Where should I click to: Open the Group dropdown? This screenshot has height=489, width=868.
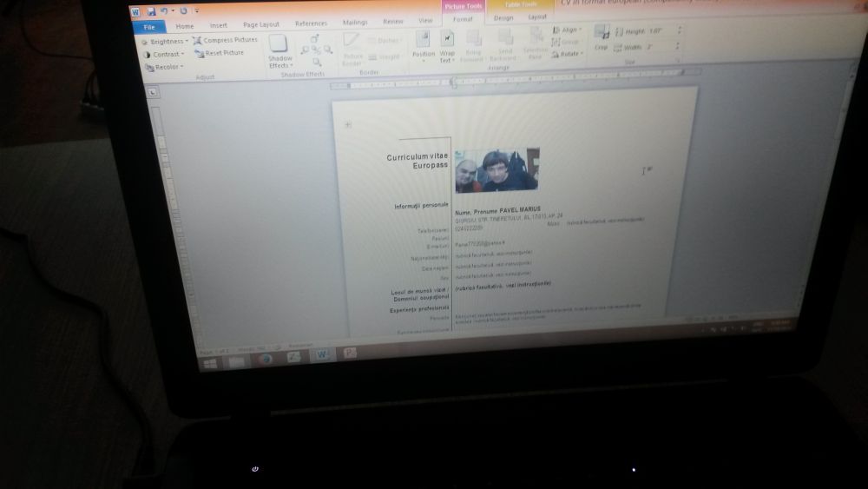pos(566,42)
